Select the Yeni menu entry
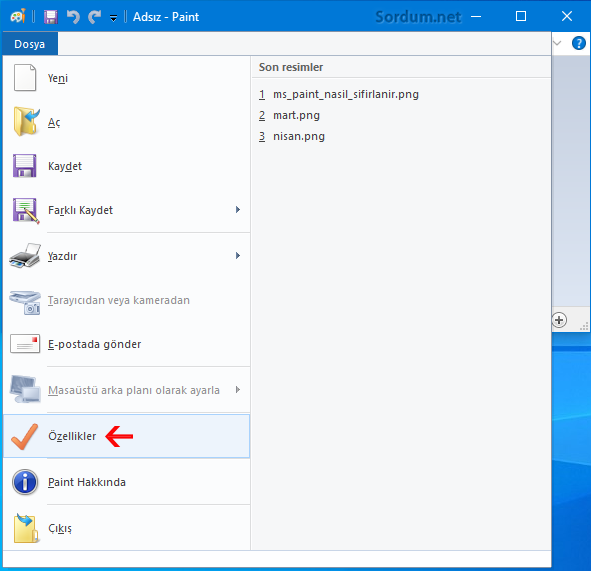The image size is (591, 571). coord(126,78)
